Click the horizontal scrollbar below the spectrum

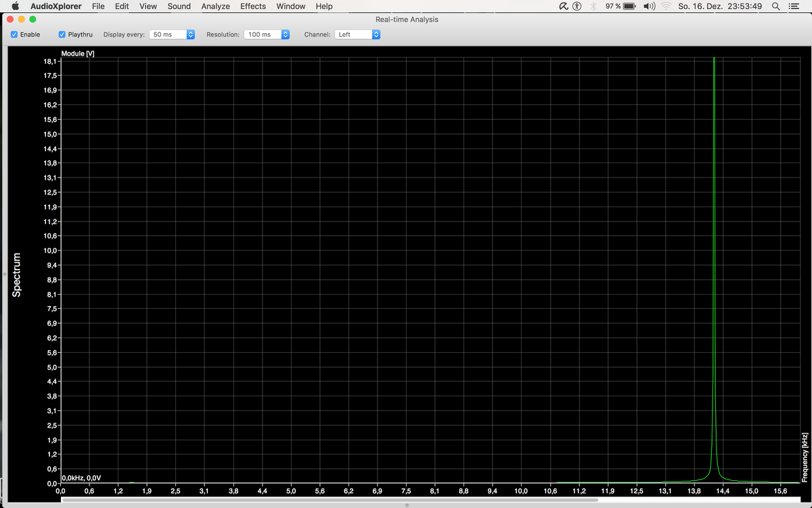click(330, 501)
